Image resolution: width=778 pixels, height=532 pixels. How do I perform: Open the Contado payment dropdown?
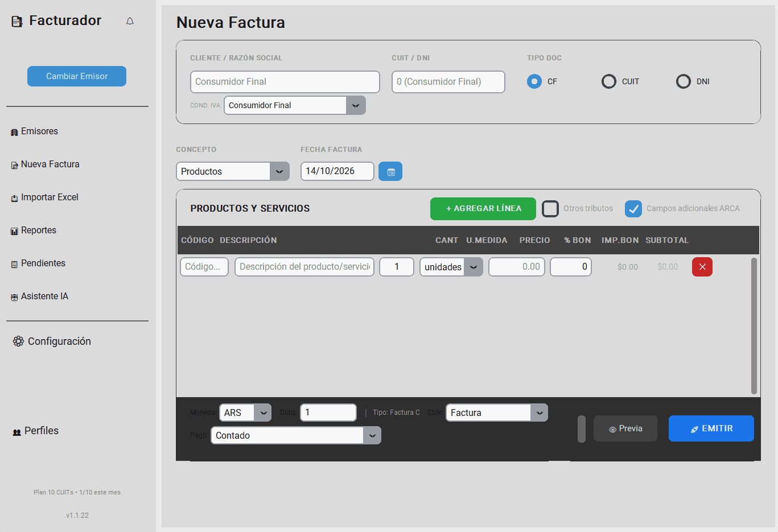296,435
